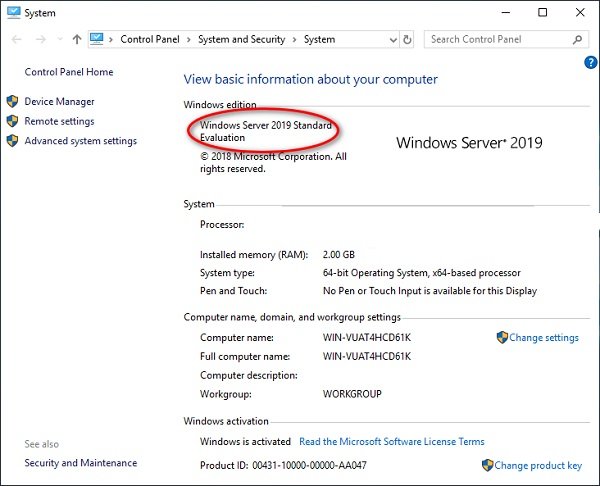Click shield icon beside Change product key
Image resolution: width=600 pixels, height=486 pixels.
(488, 465)
